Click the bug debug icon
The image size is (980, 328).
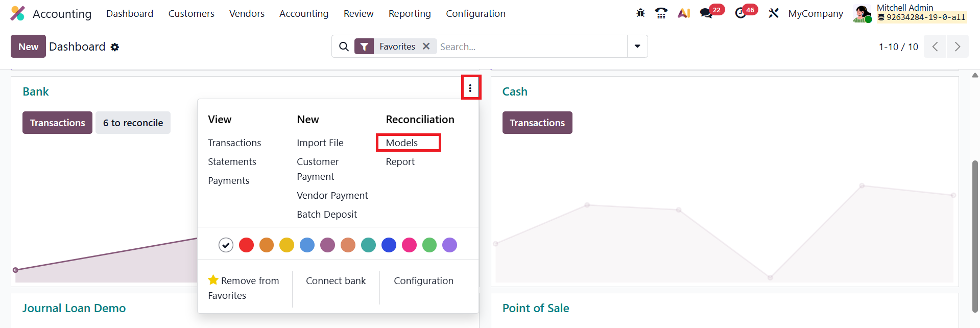coord(640,13)
